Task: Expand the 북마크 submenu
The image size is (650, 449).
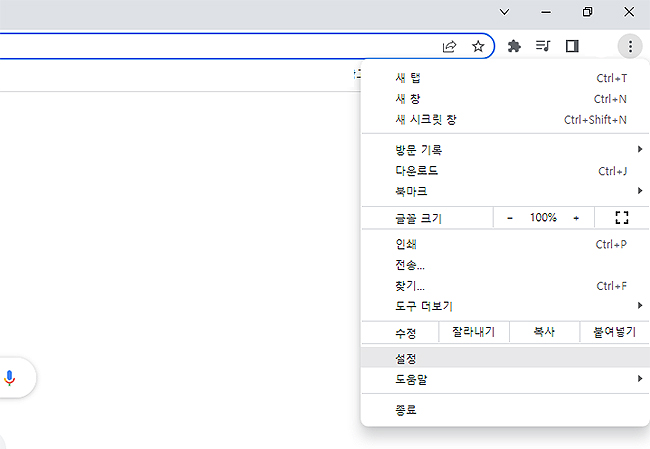Action: pos(505,191)
